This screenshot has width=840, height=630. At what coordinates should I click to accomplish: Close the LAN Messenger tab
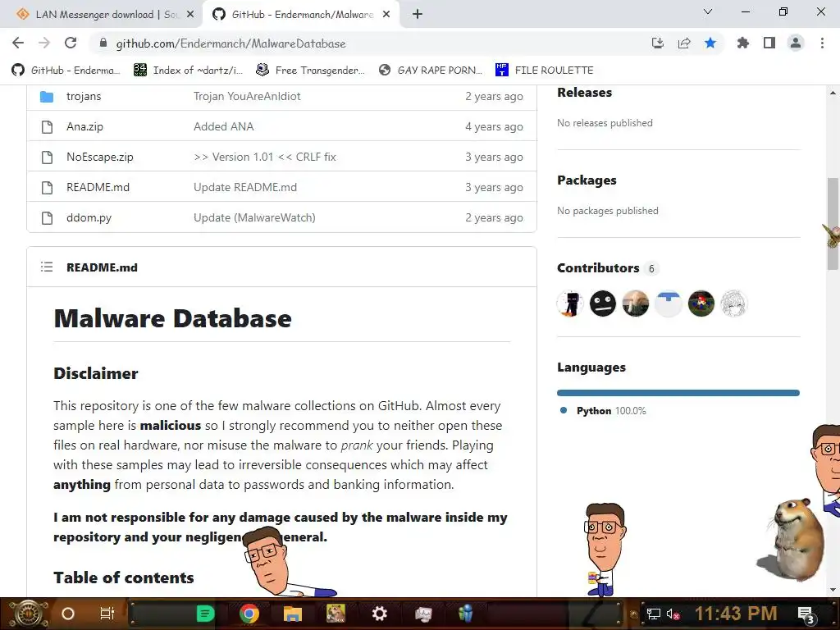point(189,15)
